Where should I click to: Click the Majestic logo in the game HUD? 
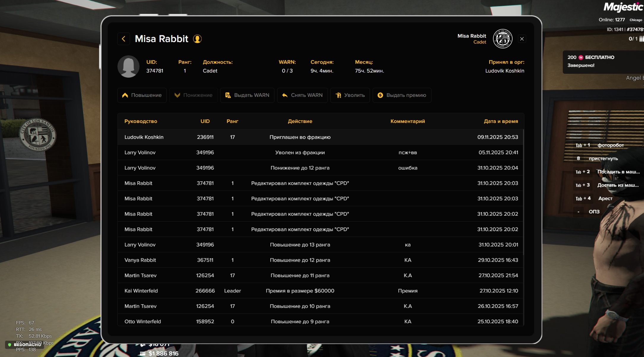pos(623,7)
